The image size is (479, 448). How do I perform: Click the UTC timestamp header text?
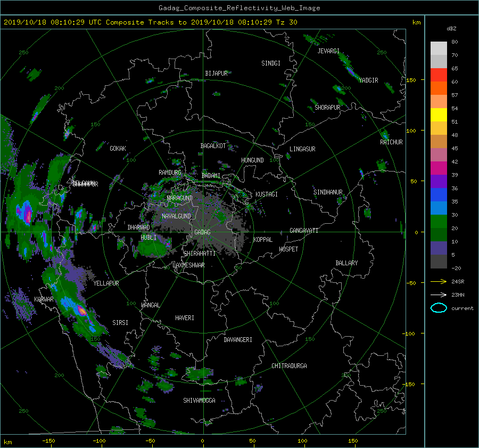[x=150, y=22]
